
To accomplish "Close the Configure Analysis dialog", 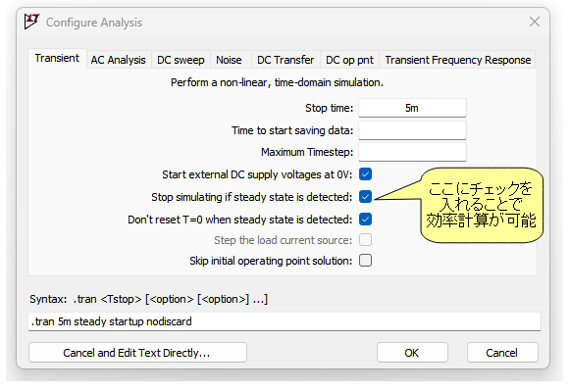I will (534, 22).
